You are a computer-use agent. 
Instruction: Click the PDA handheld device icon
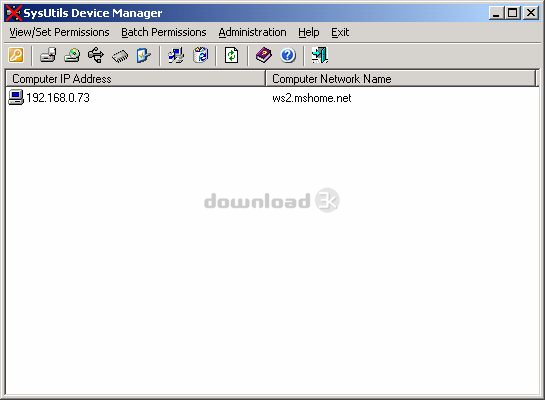[144, 55]
